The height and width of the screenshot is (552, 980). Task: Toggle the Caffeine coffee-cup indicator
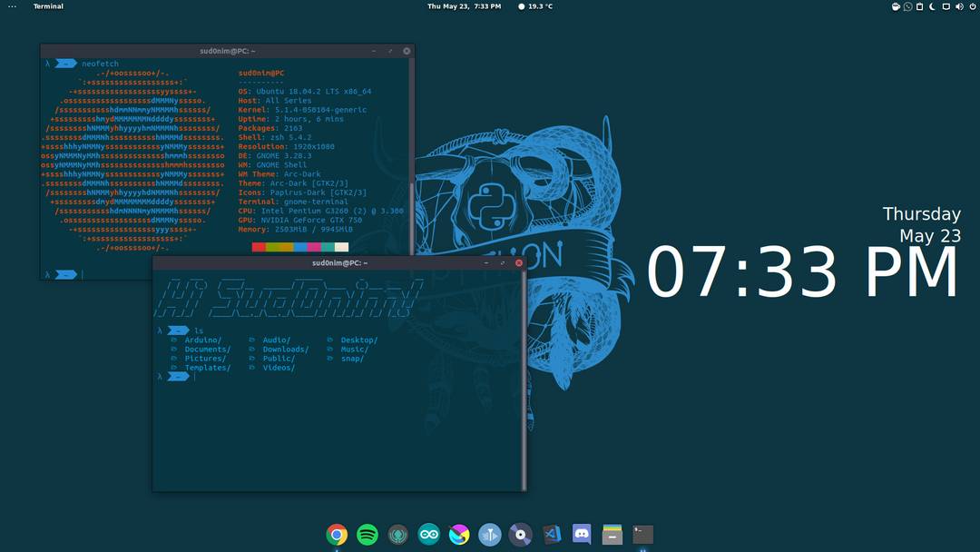tap(896, 6)
